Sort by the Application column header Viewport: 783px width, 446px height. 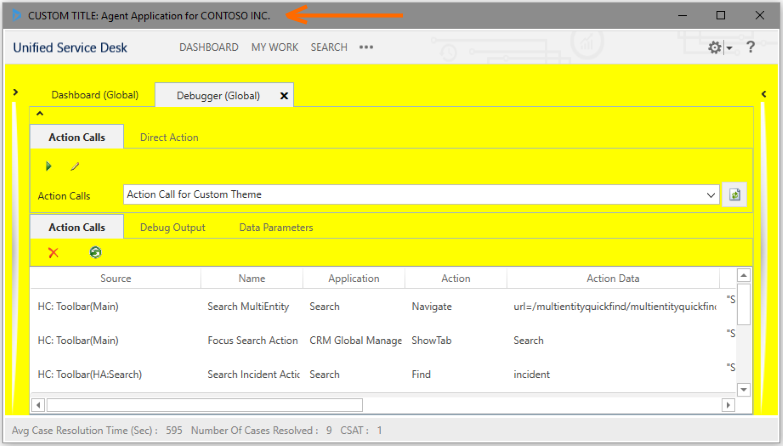(x=354, y=278)
